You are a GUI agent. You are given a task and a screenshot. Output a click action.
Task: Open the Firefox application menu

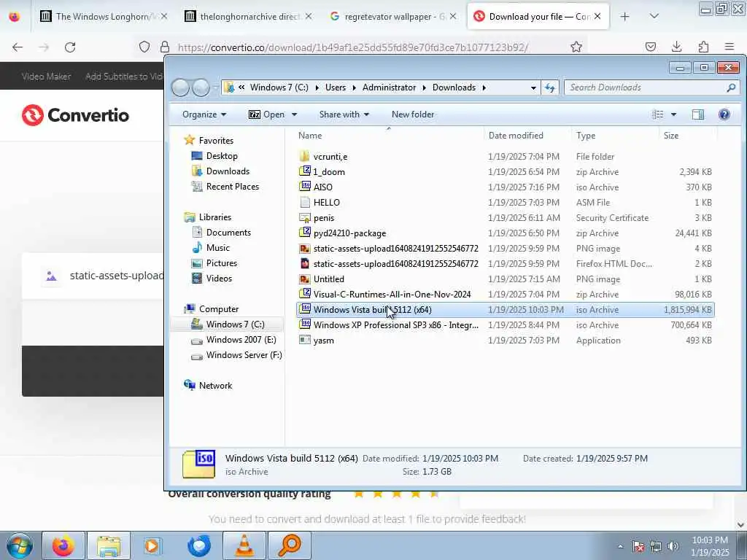(x=729, y=47)
